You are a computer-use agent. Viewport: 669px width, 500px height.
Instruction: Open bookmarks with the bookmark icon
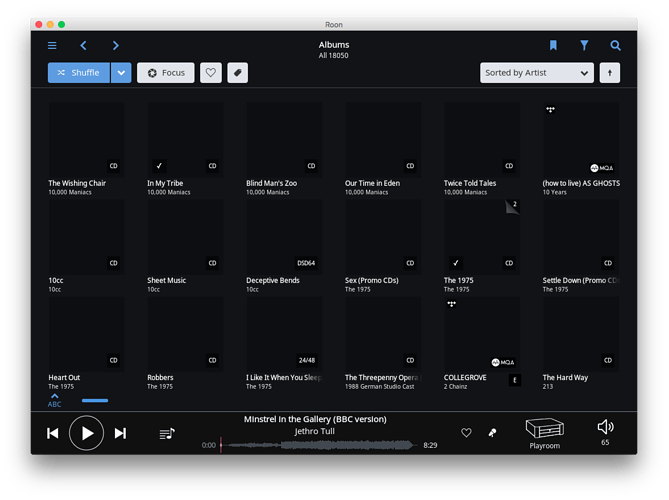click(x=553, y=45)
